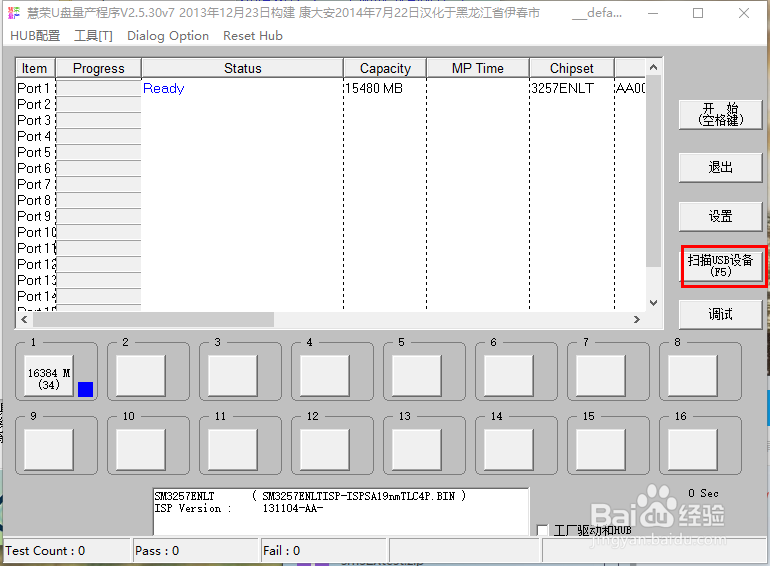Select the Port 10 row
Screen dimensions: 770x566
click(x=331, y=232)
